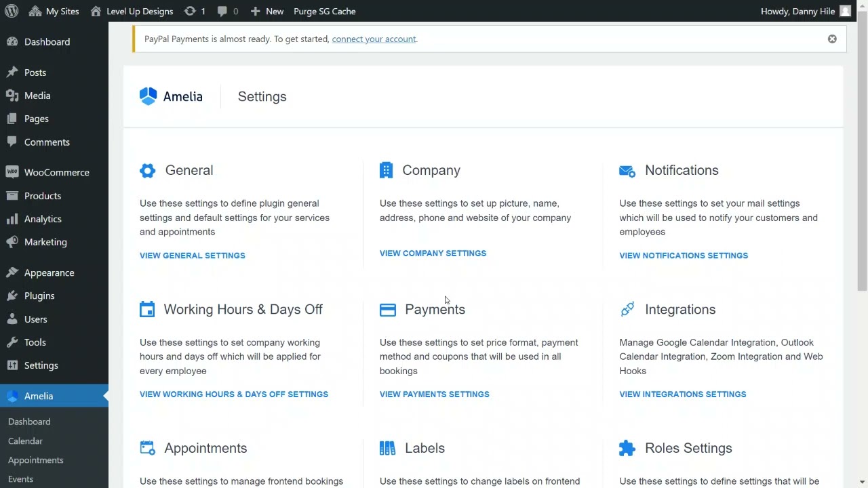Click the WordPress logo in admin bar
The height and width of the screenshot is (488, 868).
click(x=12, y=11)
